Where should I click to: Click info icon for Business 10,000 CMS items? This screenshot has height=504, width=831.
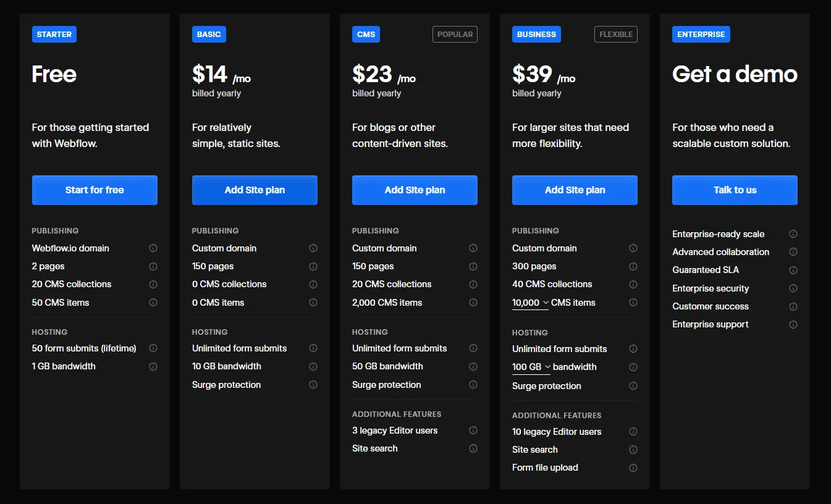coord(633,303)
